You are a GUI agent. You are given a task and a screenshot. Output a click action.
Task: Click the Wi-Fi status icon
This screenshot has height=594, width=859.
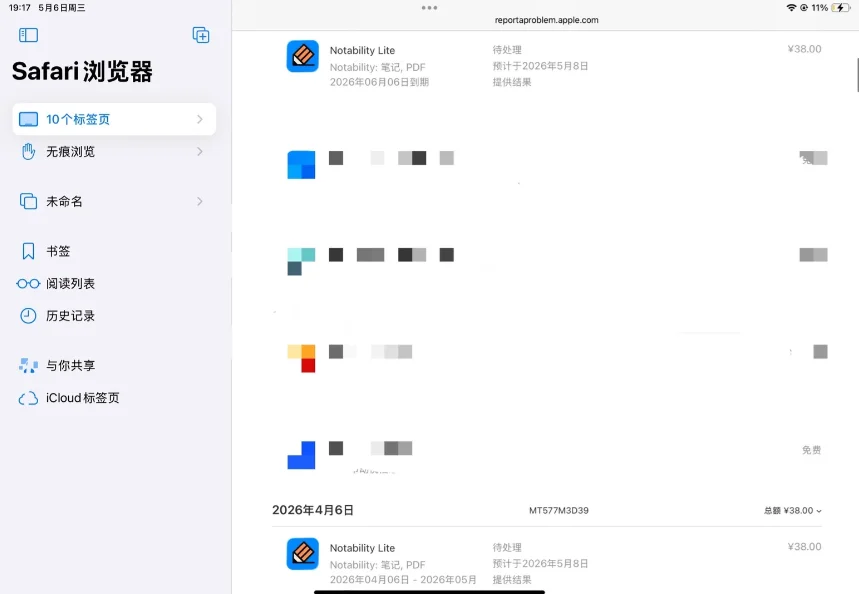click(x=791, y=8)
